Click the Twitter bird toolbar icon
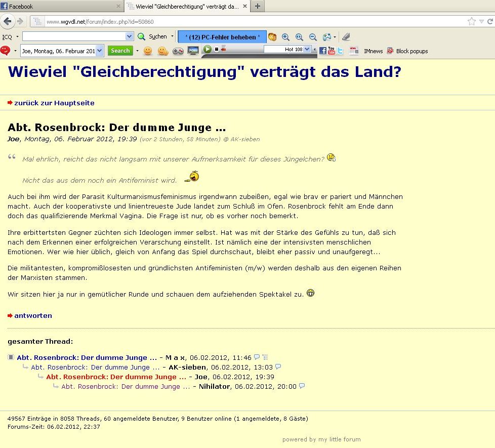This screenshot has width=495, height=448. click(x=341, y=51)
